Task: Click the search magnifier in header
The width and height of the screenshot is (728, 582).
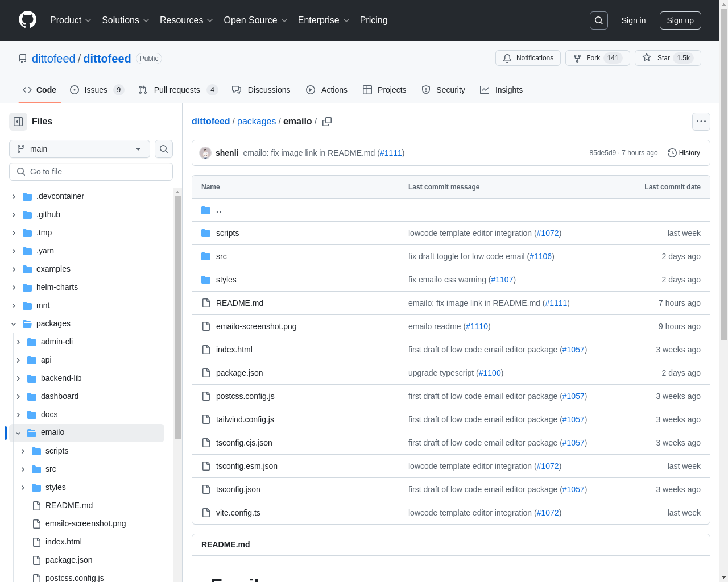Action: (x=599, y=20)
